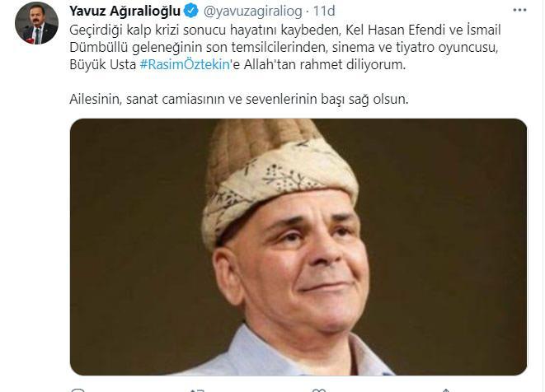The image size is (545, 392).
Task: Click the retweet icon below the photo
Action: point(197,390)
